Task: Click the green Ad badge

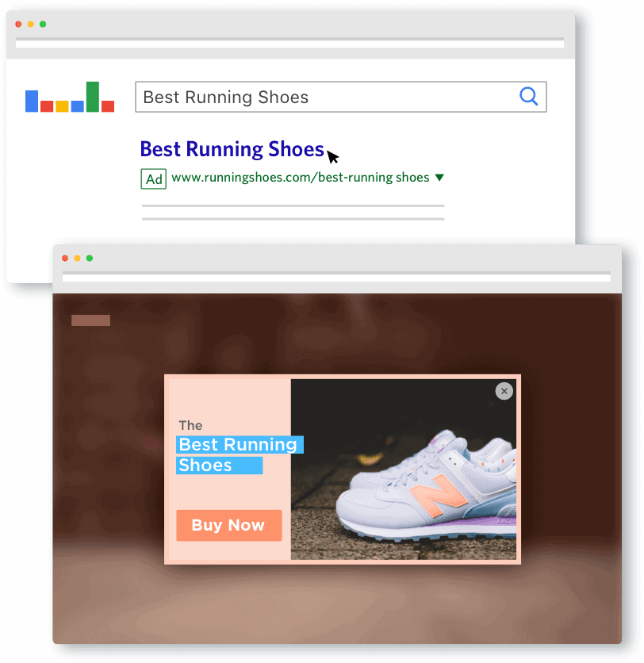Action: [154, 179]
